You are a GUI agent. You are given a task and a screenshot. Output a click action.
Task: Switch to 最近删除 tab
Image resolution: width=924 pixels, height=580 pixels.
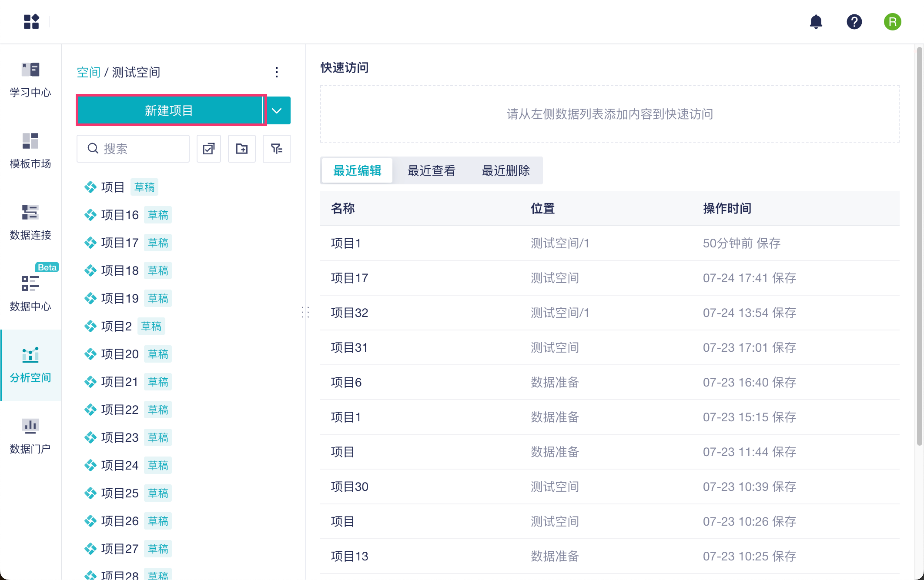(506, 170)
